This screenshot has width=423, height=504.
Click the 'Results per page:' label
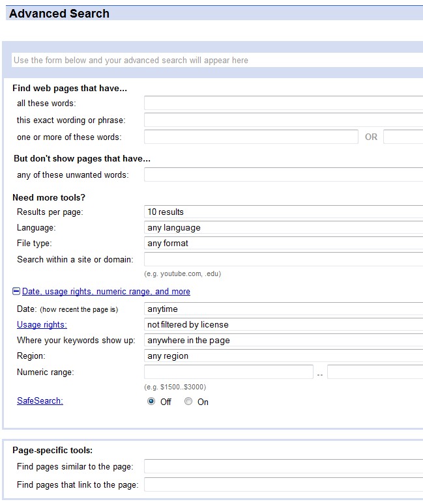50,212
